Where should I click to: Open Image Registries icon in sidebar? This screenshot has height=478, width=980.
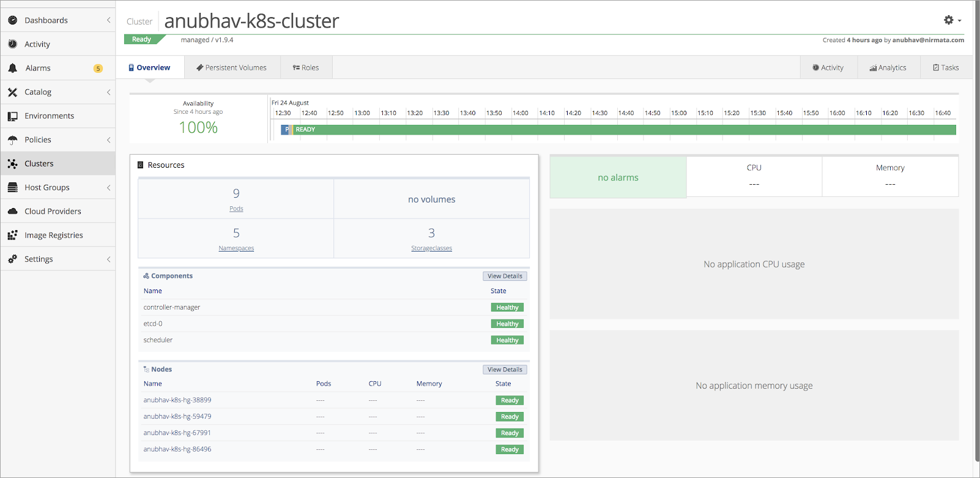(12, 235)
